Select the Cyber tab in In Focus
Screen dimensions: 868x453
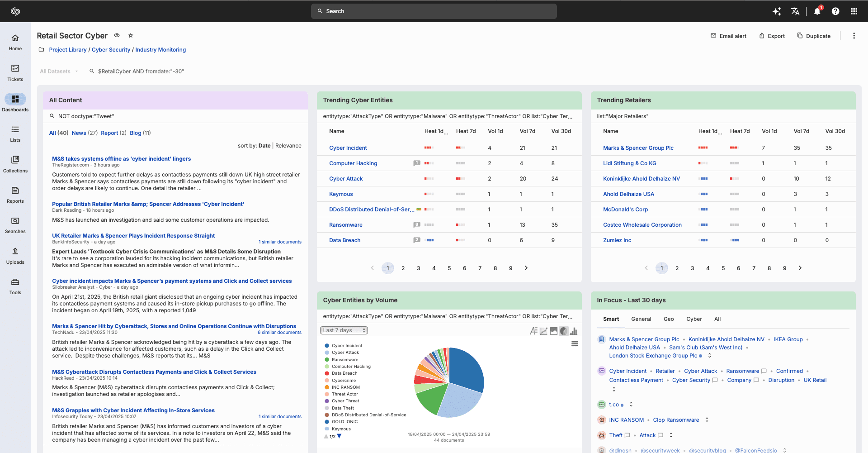pyautogui.click(x=694, y=319)
